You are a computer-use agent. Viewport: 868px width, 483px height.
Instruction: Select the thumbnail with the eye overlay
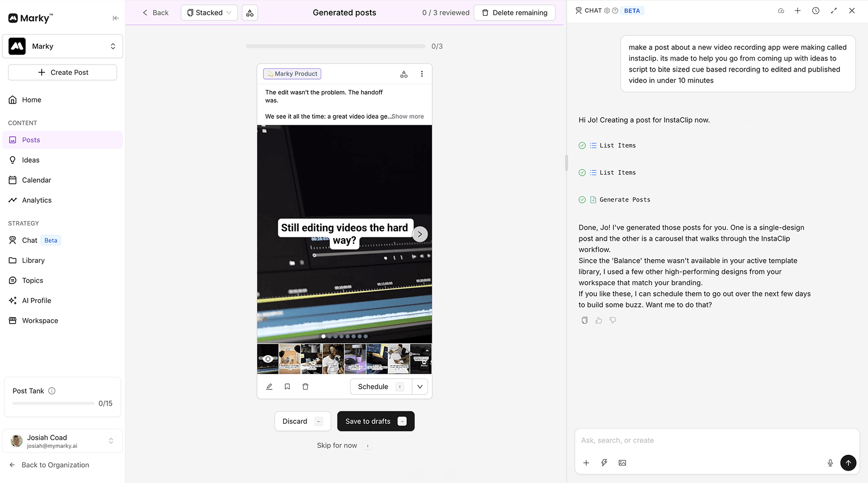pos(267,359)
